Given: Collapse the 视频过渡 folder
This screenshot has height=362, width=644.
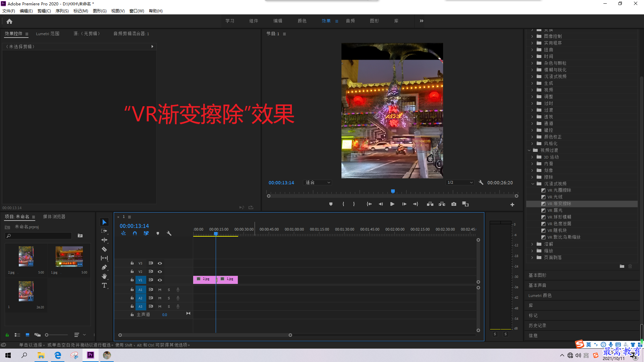Looking at the screenshot, I should pos(529,150).
